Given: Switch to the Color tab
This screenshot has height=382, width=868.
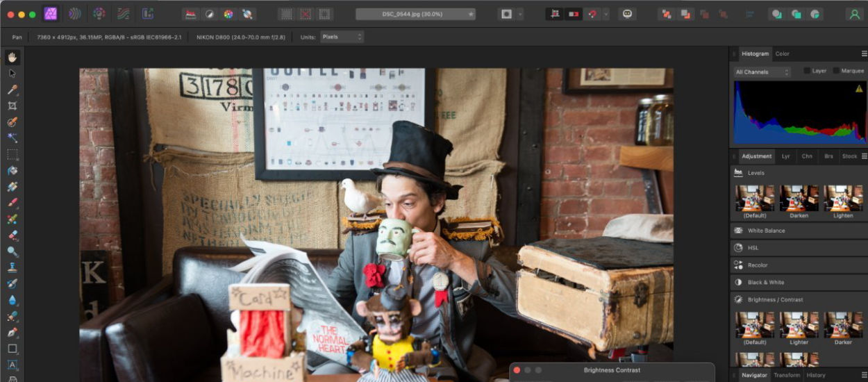Looking at the screenshot, I should click(783, 53).
